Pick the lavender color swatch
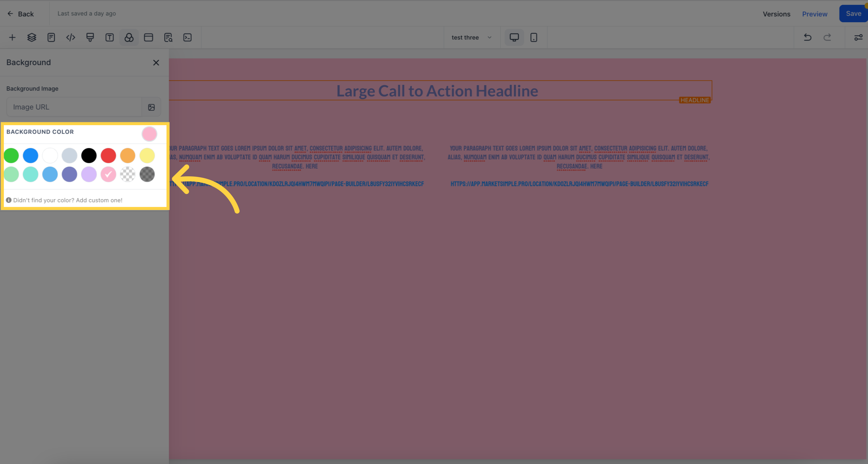Viewport: 868px width, 464px height. pos(89,174)
